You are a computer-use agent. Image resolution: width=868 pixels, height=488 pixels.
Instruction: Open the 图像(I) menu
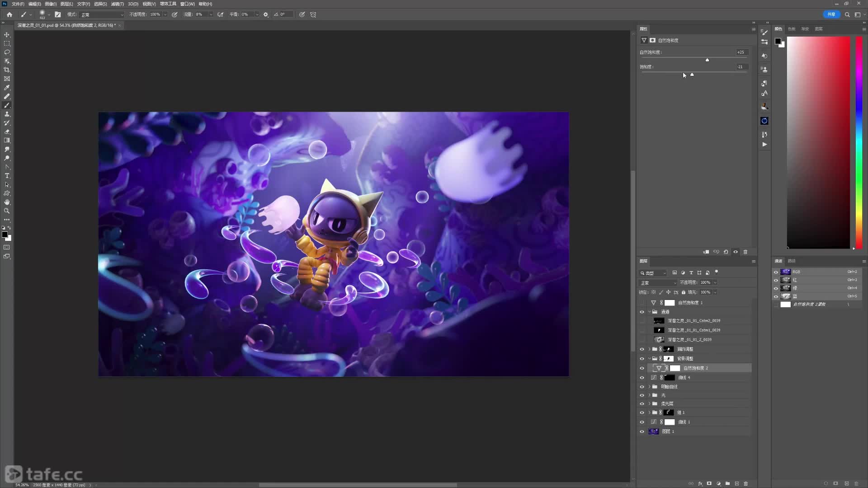(51, 4)
